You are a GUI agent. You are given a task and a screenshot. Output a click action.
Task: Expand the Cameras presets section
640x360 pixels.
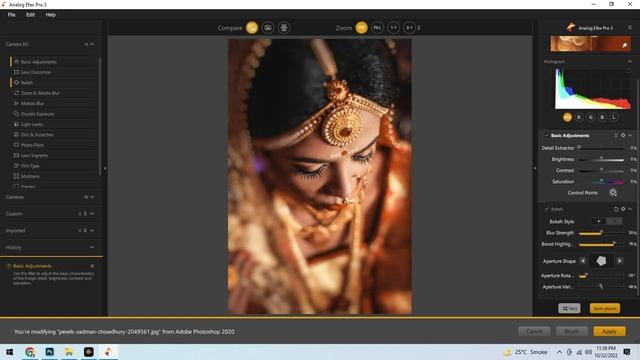pyautogui.click(x=92, y=197)
